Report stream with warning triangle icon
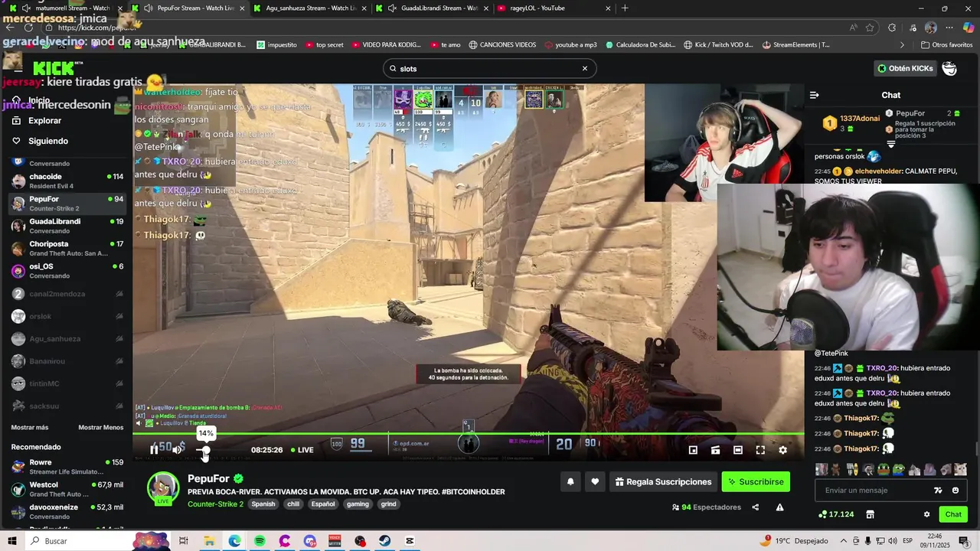980x551 pixels. click(779, 507)
